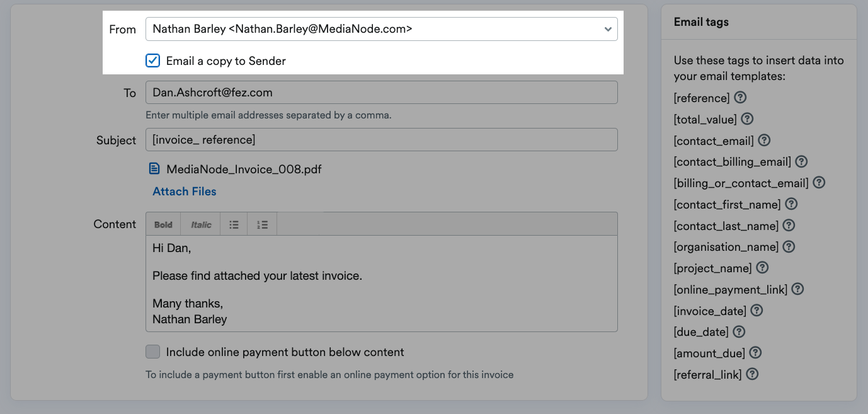Open help for the [amount_due] tag
The width and height of the screenshot is (868, 414).
pos(755,352)
